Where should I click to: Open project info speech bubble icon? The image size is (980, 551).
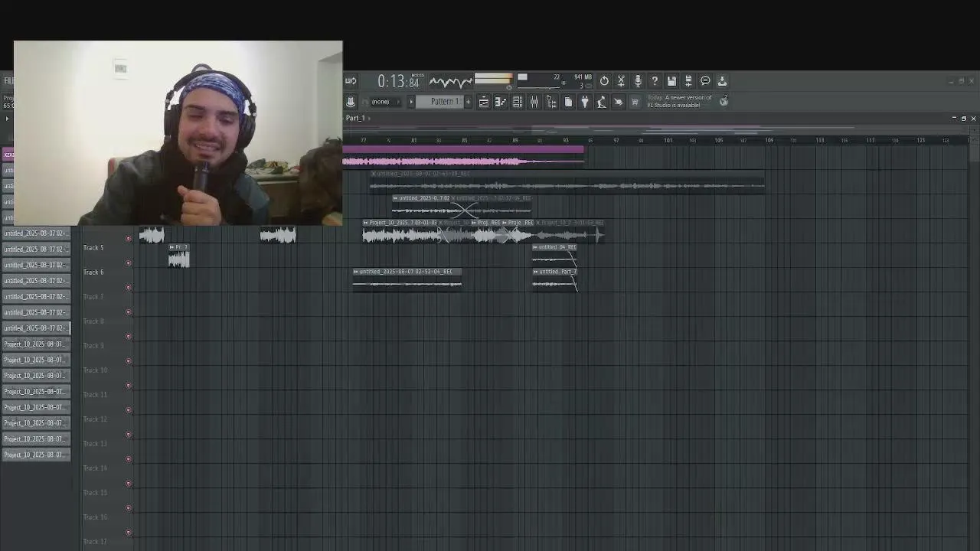705,81
